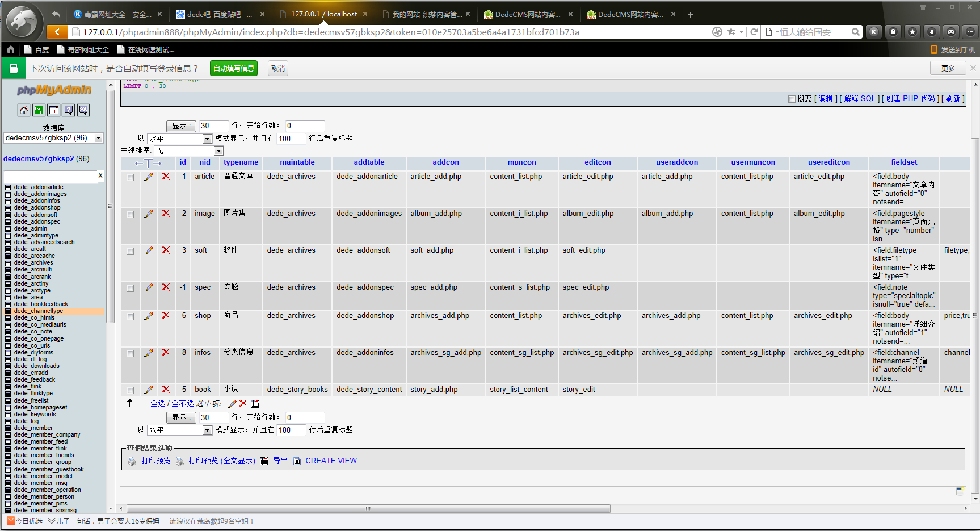
Task: Click the 自动填写信息 button
Action: pyautogui.click(x=233, y=69)
